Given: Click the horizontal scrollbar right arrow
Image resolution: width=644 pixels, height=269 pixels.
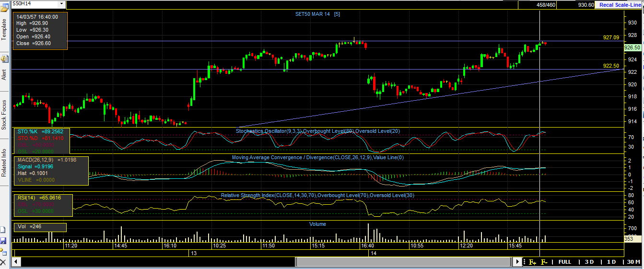Looking at the screenshot, I should 517,262.
